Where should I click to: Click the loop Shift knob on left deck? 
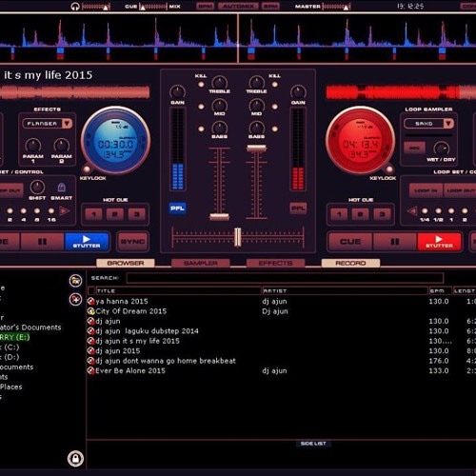coord(37,187)
